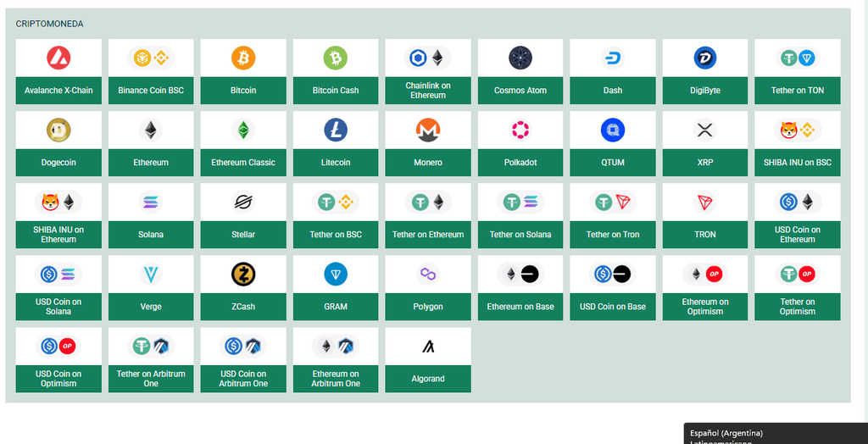Click the Algorand logo icon
Screen dimensions: 868x444
click(x=428, y=347)
